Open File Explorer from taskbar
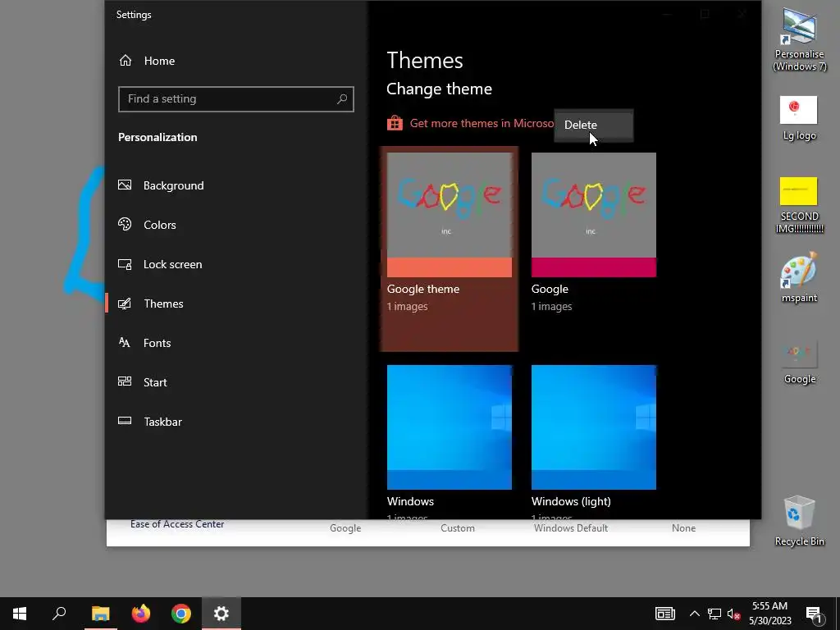 [100, 614]
